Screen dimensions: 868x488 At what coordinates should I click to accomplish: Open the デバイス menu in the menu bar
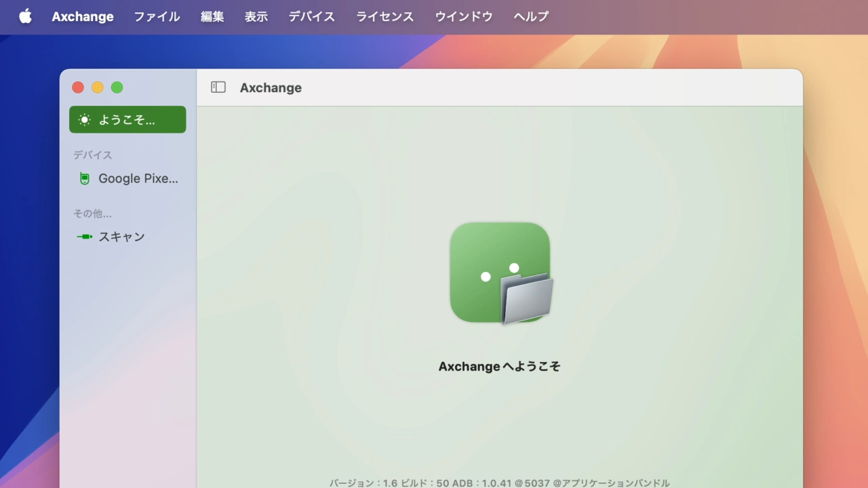click(x=312, y=16)
